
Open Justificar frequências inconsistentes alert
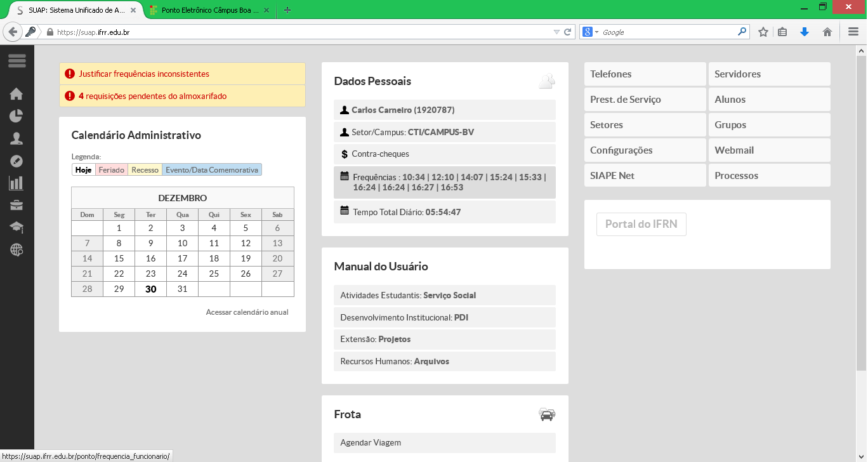(x=144, y=74)
